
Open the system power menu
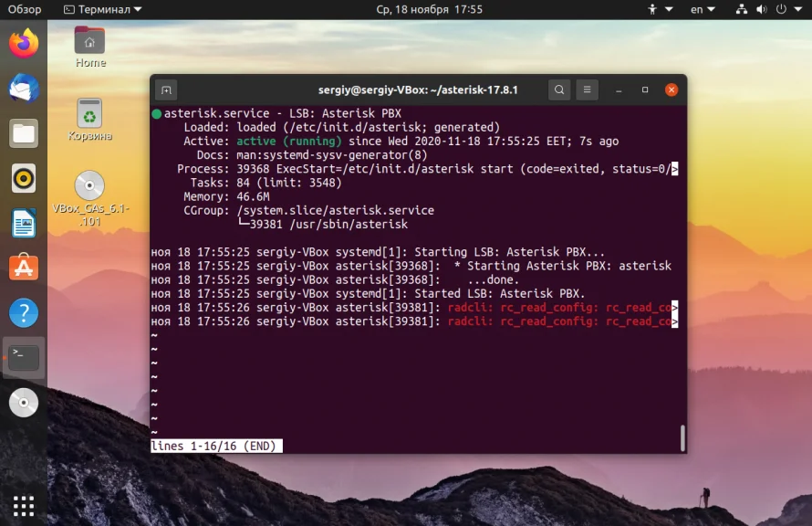coord(782,9)
